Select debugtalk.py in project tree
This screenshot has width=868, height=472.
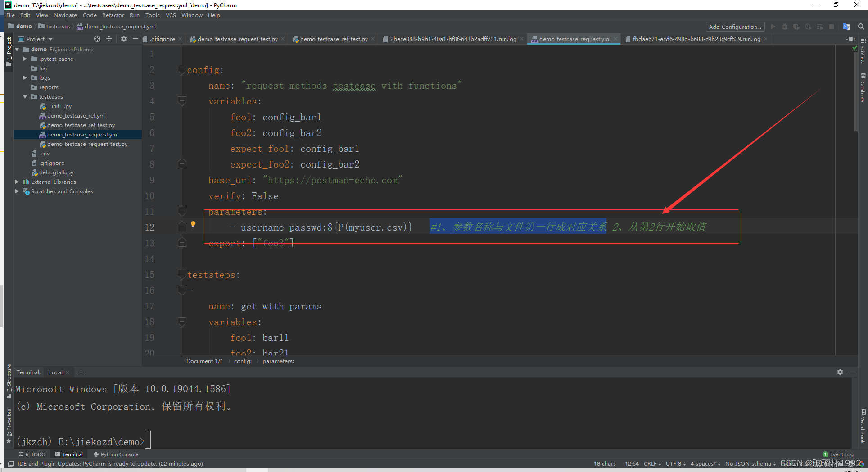56,172
